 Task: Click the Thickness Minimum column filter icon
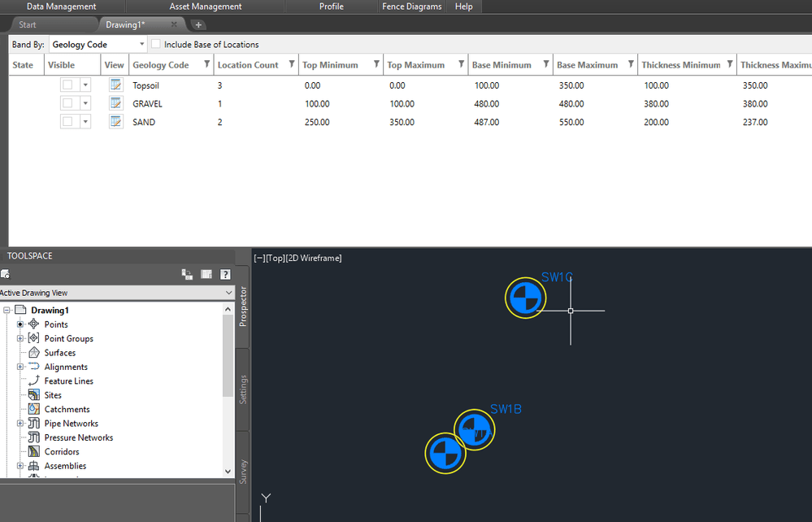point(730,64)
